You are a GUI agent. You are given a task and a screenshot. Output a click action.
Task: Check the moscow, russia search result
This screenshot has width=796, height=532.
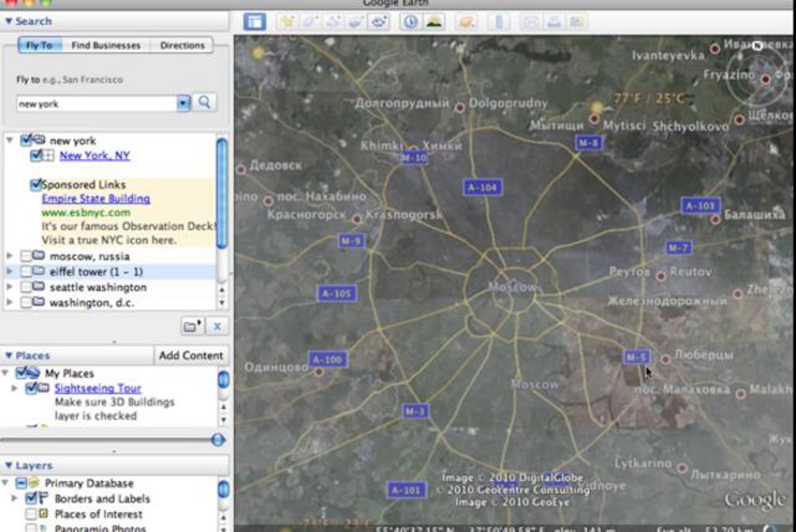(26, 256)
